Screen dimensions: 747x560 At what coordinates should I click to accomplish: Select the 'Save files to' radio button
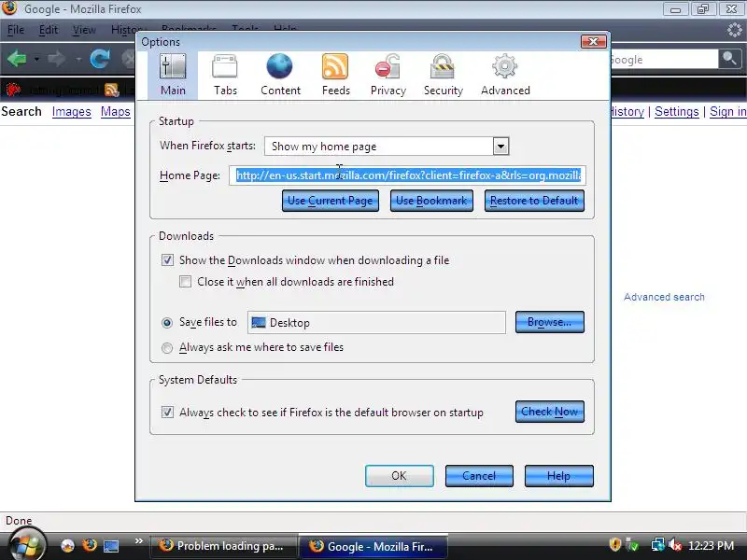tap(167, 323)
